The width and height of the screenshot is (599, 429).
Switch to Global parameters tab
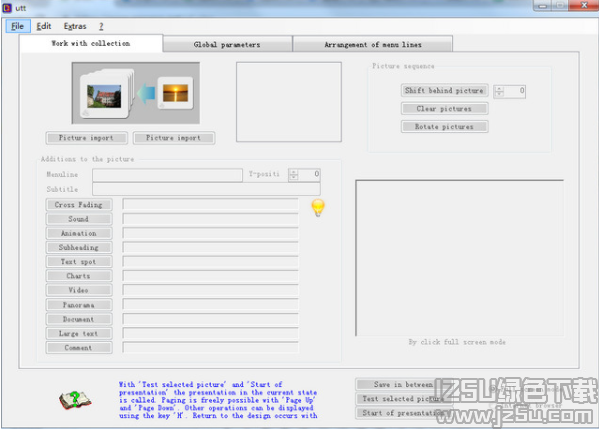(227, 44)
